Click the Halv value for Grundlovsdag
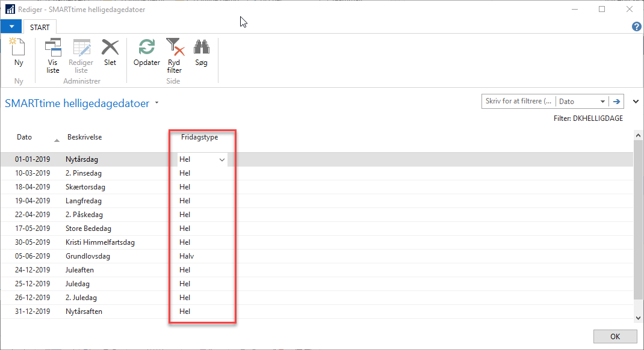 coord(187,256)
